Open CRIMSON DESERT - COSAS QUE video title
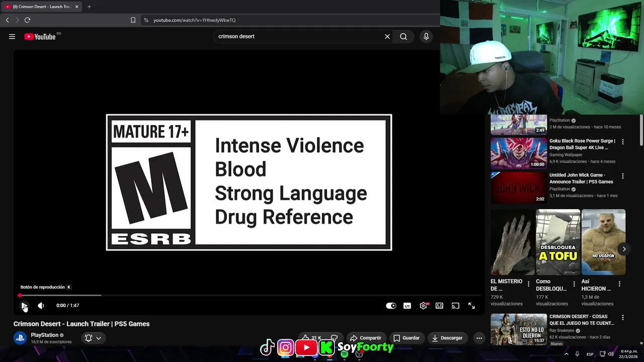 [x=582, y=320]
